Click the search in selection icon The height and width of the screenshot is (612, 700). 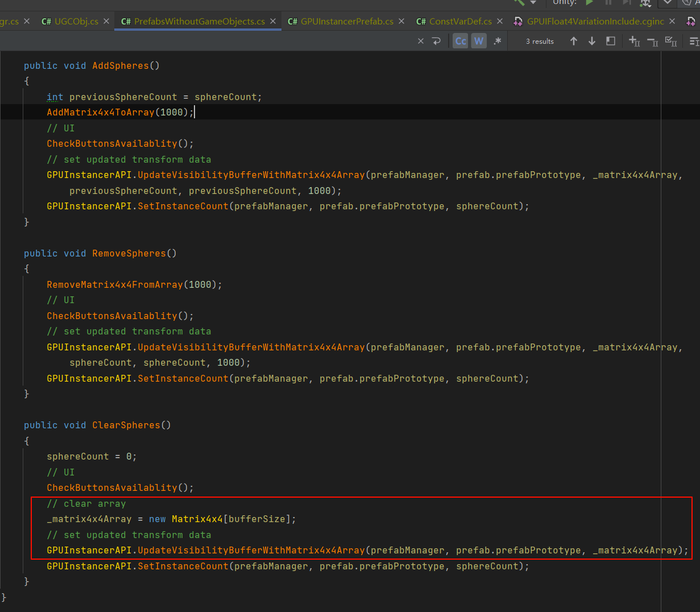tap(611, 41)
